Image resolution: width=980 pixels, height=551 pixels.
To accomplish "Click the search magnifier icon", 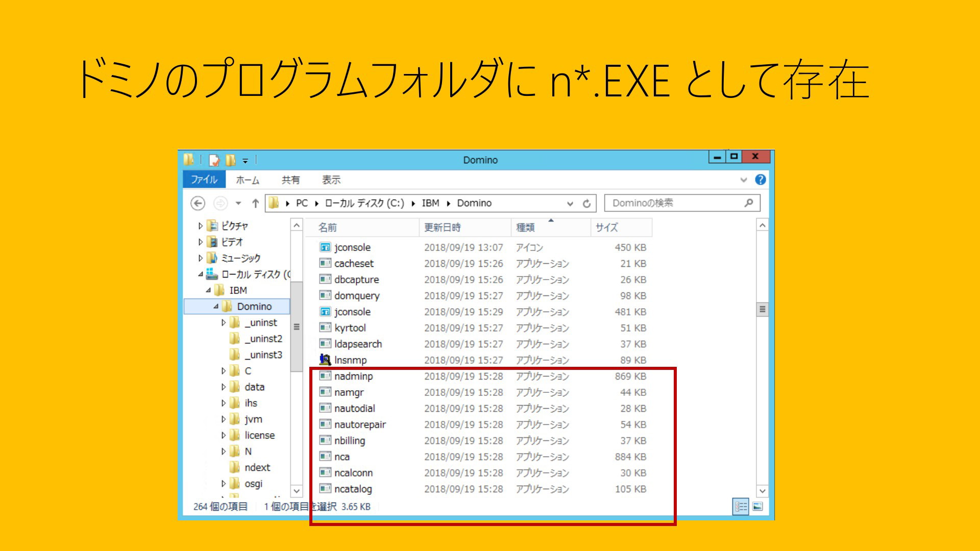I will [x=749, y=203].
